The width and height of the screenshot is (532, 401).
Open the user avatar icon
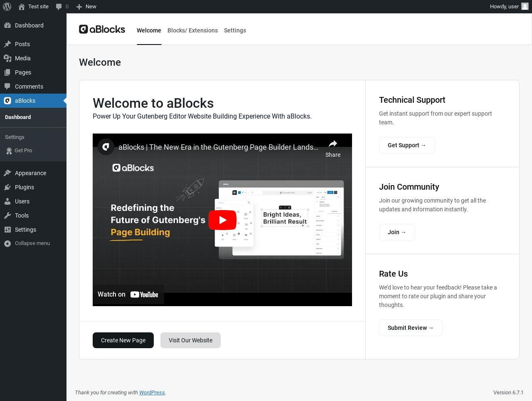[525, 7]
